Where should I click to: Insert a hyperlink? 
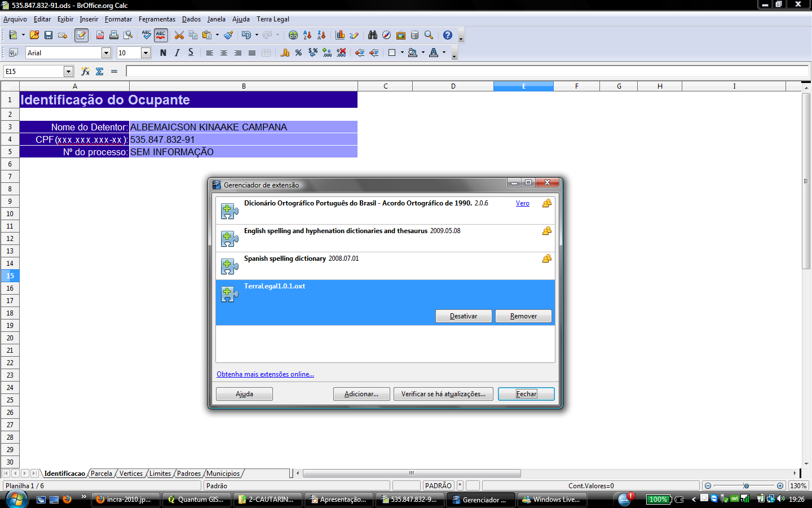(x=293, y=35)
